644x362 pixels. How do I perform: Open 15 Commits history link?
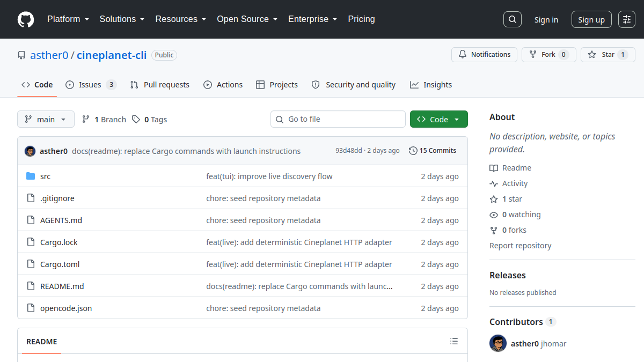[433, 151]
